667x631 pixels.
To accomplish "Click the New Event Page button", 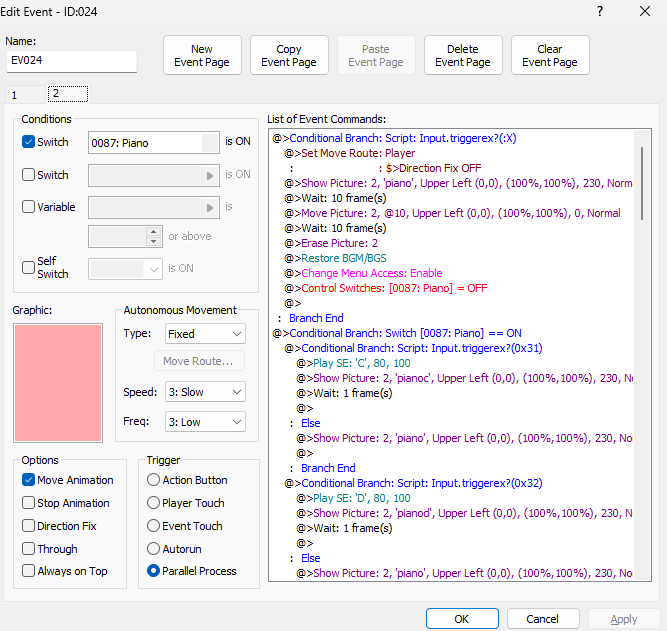I will [x=202, y=55].
